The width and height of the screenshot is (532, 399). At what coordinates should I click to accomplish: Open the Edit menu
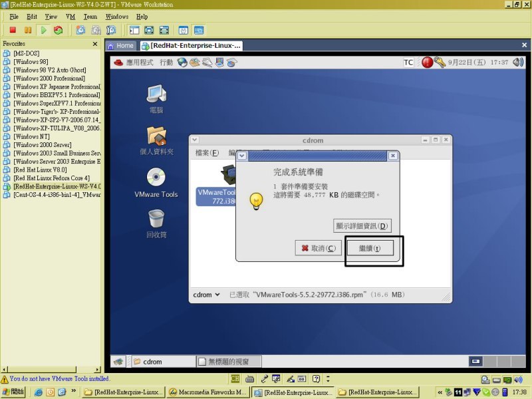pyautogui.click(x=32, y=17)
